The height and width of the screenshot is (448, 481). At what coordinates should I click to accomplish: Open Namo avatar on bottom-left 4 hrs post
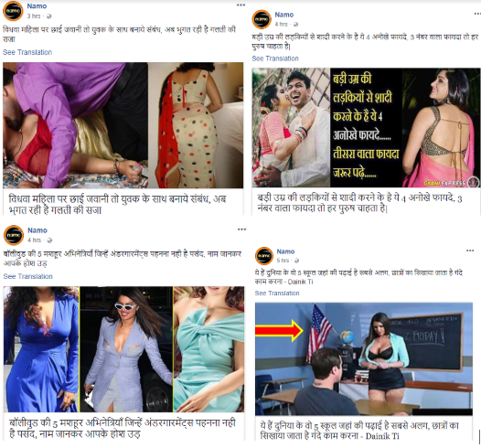coord(14,235)
